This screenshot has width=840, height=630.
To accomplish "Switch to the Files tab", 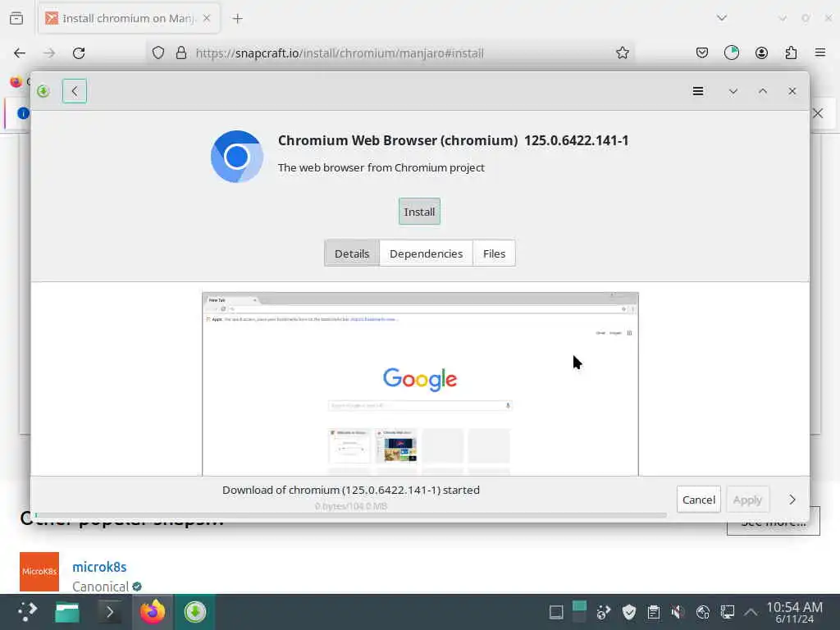I will pos(494,253).
